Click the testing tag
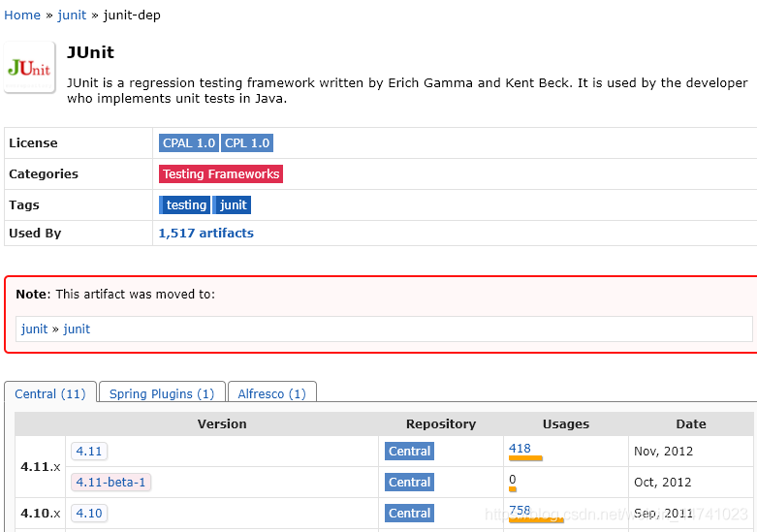The width and height of the screenshot is (757, 532). point(185,204)
